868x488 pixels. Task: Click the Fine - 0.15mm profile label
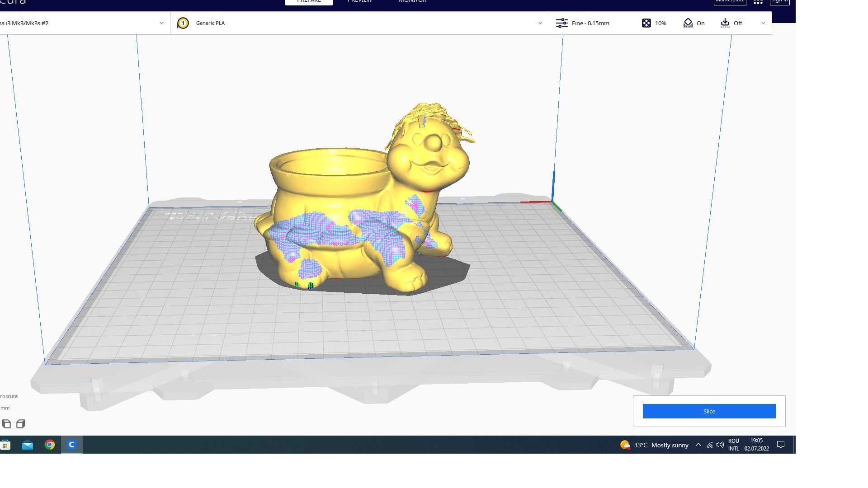[590, 23]
